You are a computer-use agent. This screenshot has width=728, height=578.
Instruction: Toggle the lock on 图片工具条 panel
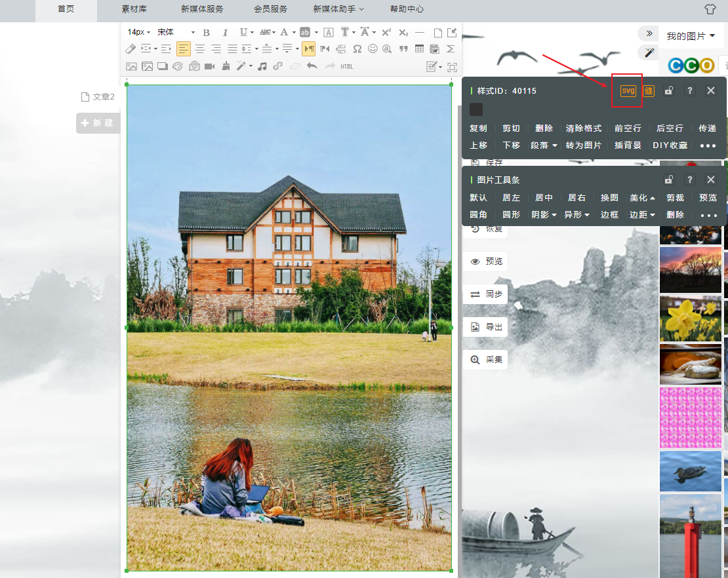pyautogui.click(x=668, y=180)
